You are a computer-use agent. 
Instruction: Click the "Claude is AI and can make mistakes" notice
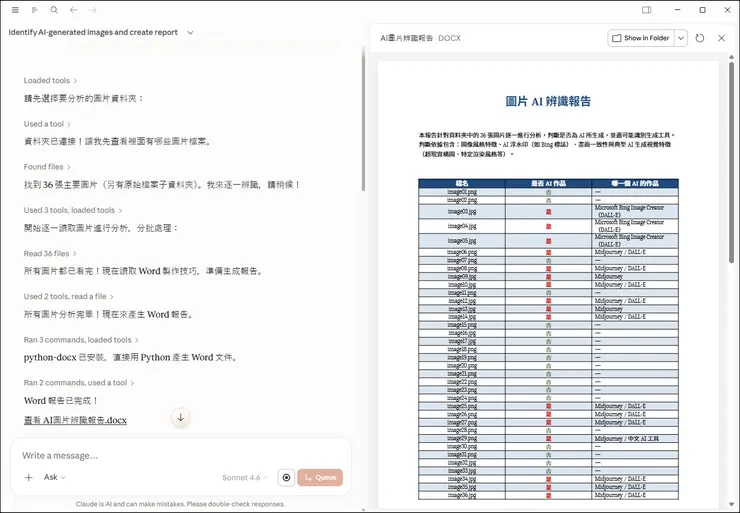[180, 504]
